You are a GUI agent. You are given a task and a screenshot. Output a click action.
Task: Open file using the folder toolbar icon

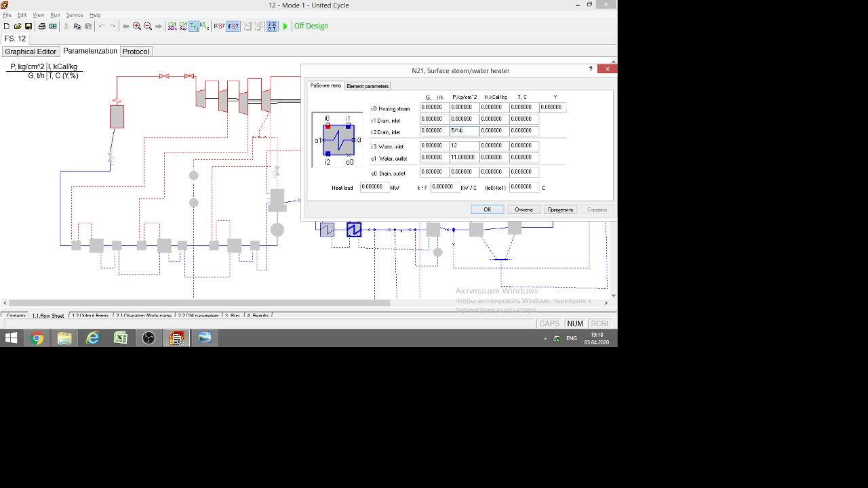coord(18,26)
